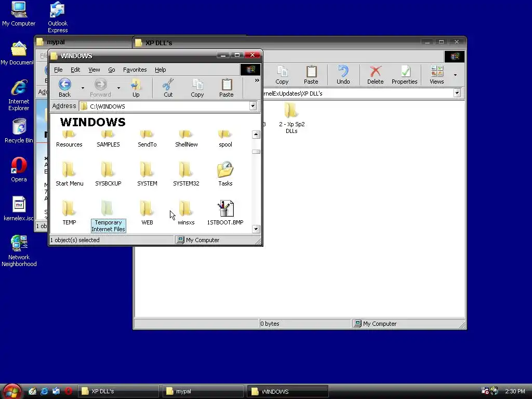532x399 pixels.
Task: Expand Forward button history dropdown arrow
Action: 118,88
